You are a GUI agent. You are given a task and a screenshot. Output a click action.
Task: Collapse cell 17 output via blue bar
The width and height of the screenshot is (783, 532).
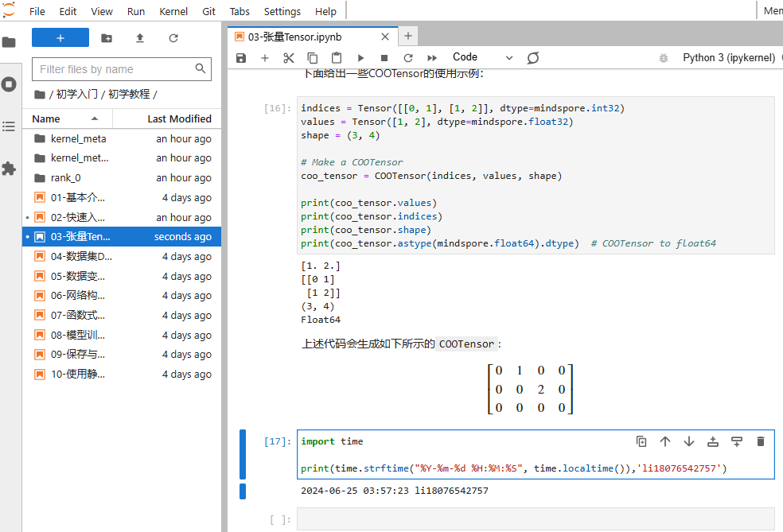(x=243, y=491)
